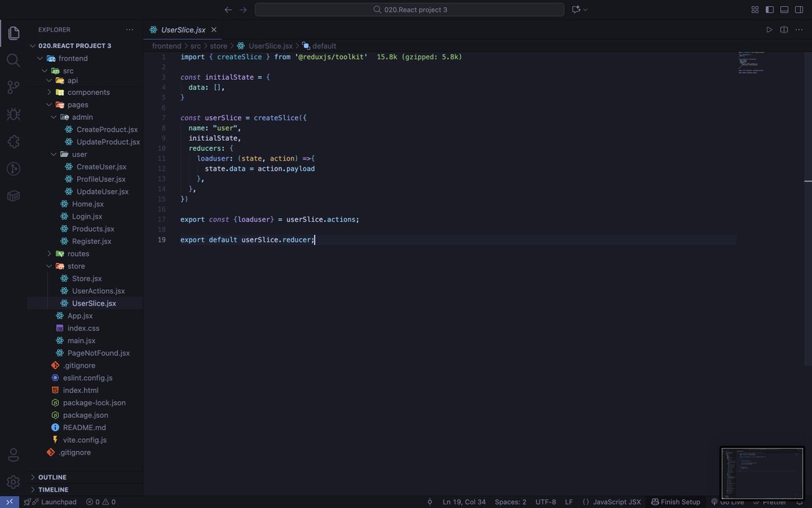Click 'store' in the breadcrumb
The image size is (812, 508).
[x=219, y=46]
